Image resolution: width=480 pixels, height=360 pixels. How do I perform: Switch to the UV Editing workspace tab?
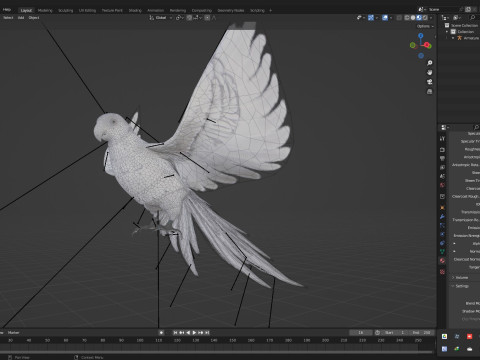(87, 10)
